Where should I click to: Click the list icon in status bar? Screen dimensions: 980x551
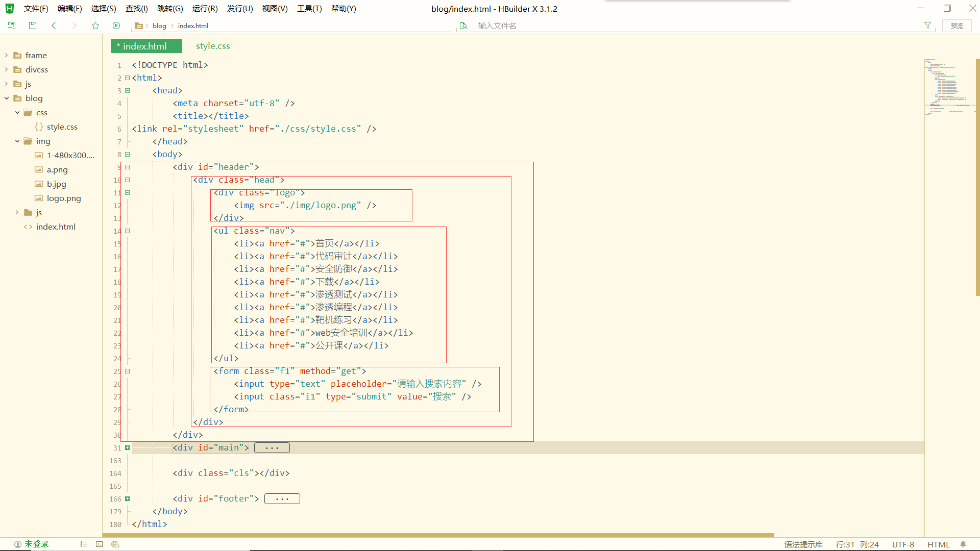coord(84,544)
